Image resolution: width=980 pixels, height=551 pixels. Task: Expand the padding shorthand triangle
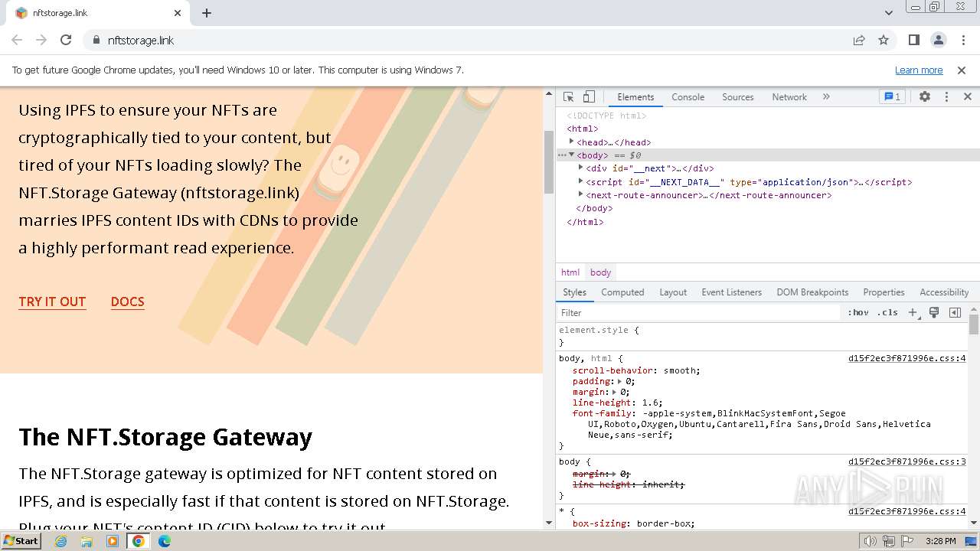[619, 381]
